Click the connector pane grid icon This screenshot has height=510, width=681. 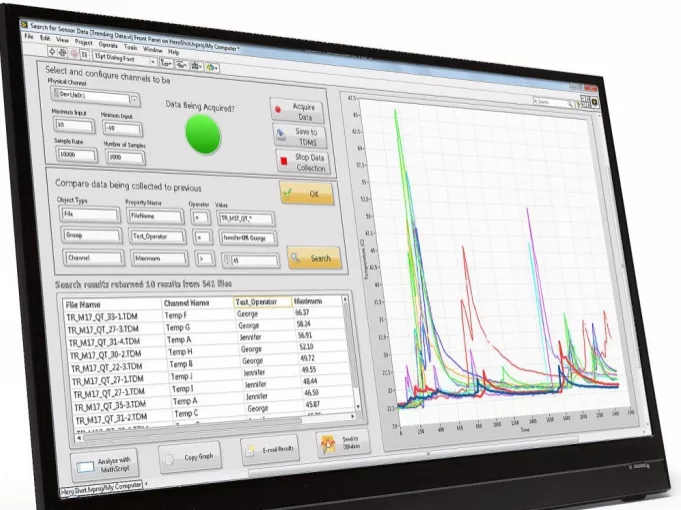(x=585, y=102)
